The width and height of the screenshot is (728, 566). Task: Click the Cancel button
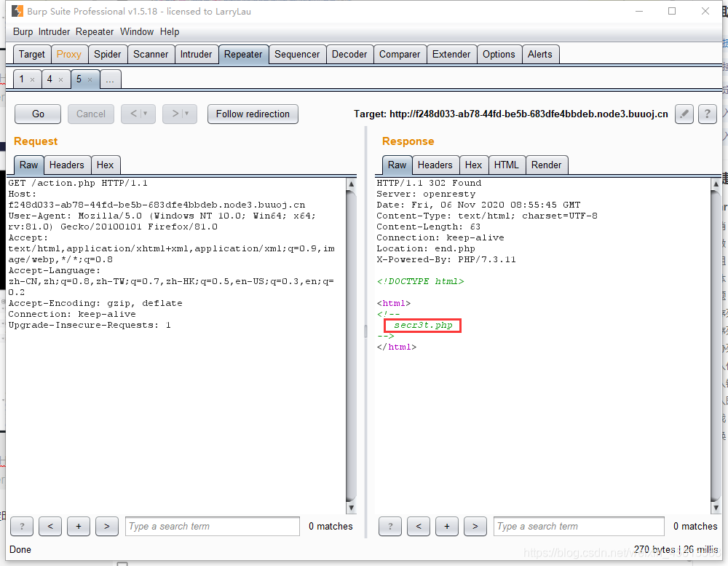[91, 114]
